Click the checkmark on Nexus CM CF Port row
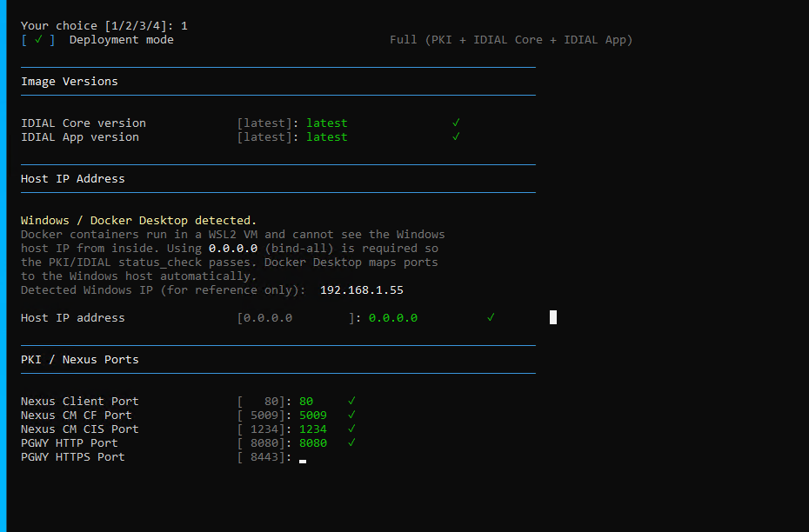Viewport: 809px width, 532px height. pyautogui.click(x=351, y=415)
